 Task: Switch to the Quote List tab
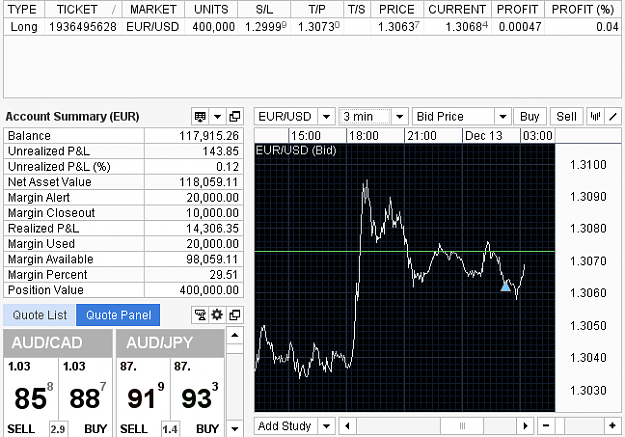pyautogui.click(x=39, y=315)
